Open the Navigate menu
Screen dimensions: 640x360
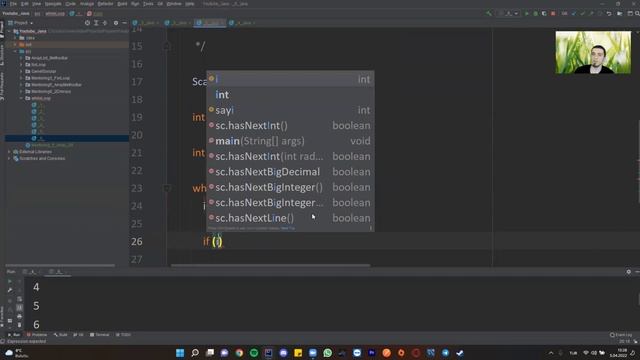53,4
